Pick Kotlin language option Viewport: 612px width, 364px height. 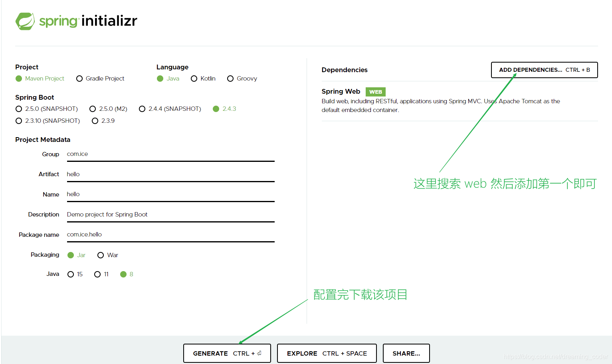click(x=203, y=79)
